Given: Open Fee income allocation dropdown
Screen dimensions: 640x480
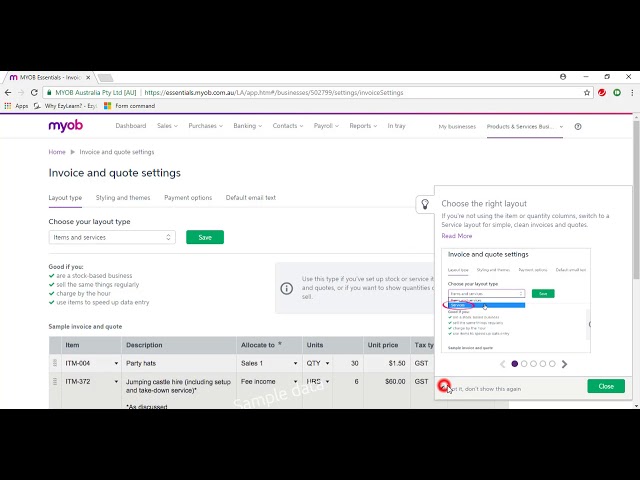Looking at the screenshot, I should click(295, 382).
